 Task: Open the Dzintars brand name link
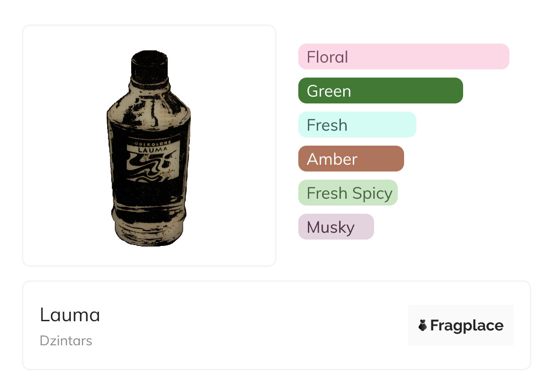tap(66, 341)
